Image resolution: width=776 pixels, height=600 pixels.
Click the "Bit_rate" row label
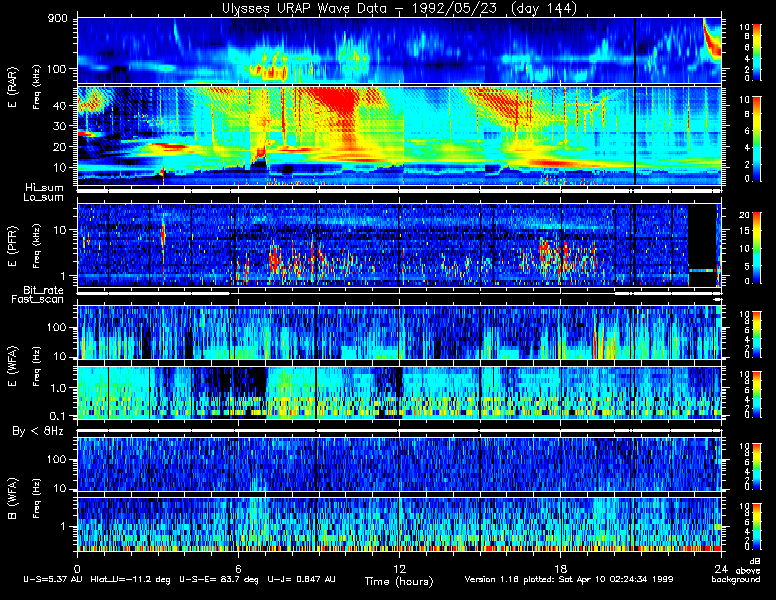click(x=44, y=290)
